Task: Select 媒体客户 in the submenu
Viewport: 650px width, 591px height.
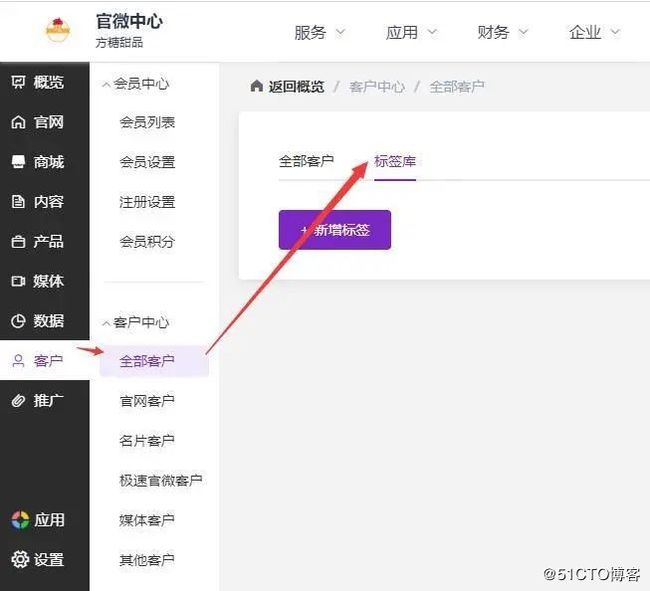Action: (147, 520)
